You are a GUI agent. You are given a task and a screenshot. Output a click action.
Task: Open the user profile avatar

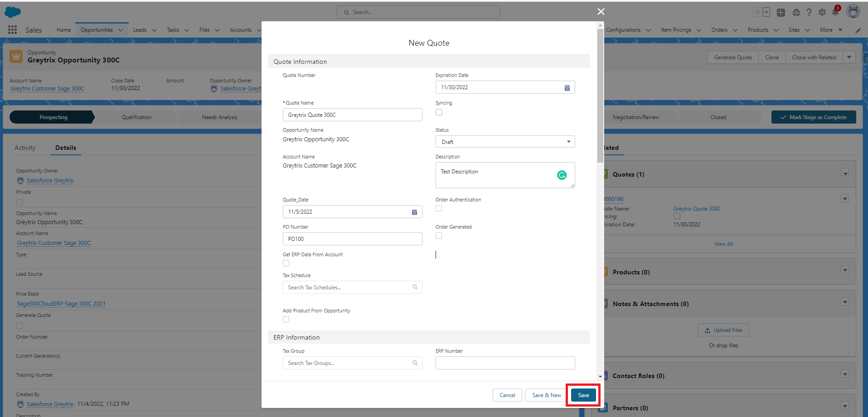pyautogui.click(x=853, y=12)
